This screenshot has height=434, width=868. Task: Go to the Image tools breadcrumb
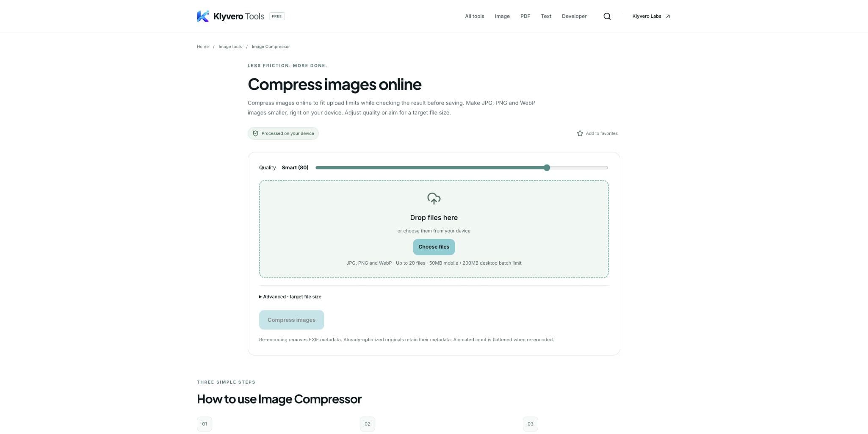pyautogui.click(x=230, y=47)
